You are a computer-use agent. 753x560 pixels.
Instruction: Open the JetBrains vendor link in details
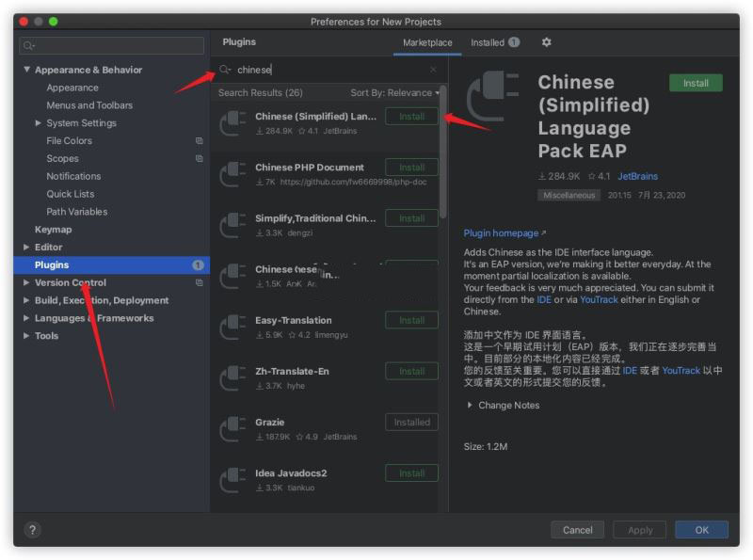(x=638, y=176)
